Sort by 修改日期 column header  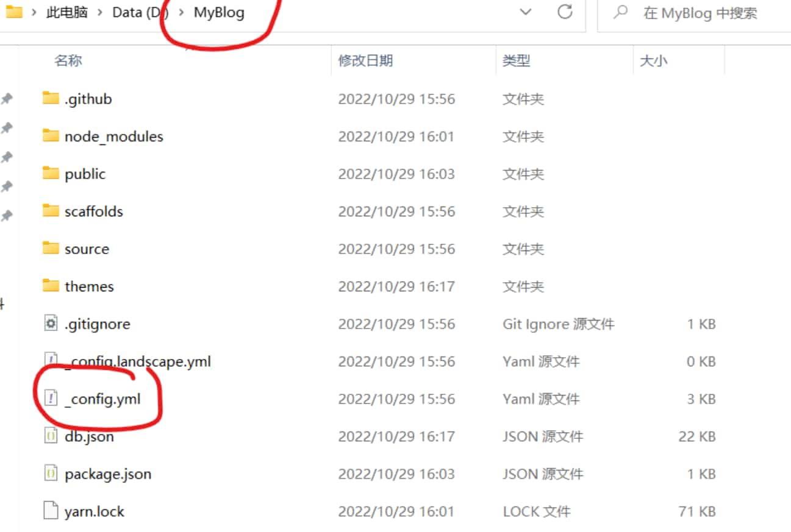365,60
